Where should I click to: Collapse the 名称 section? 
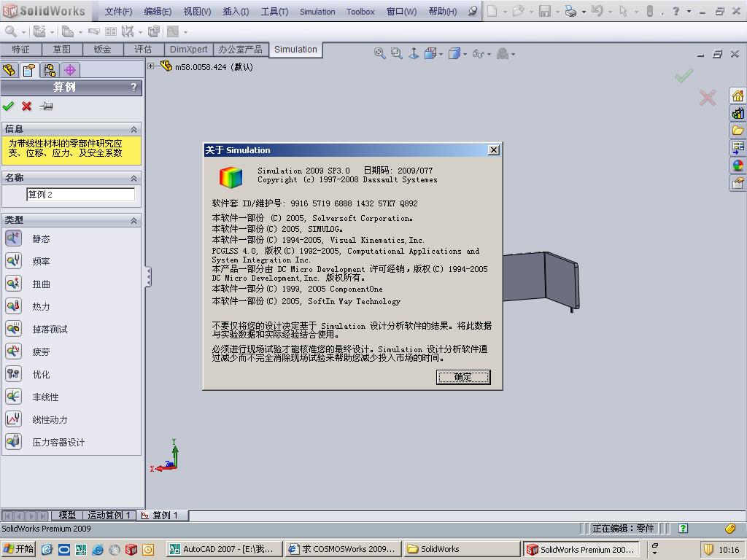(x=134, y=178)
